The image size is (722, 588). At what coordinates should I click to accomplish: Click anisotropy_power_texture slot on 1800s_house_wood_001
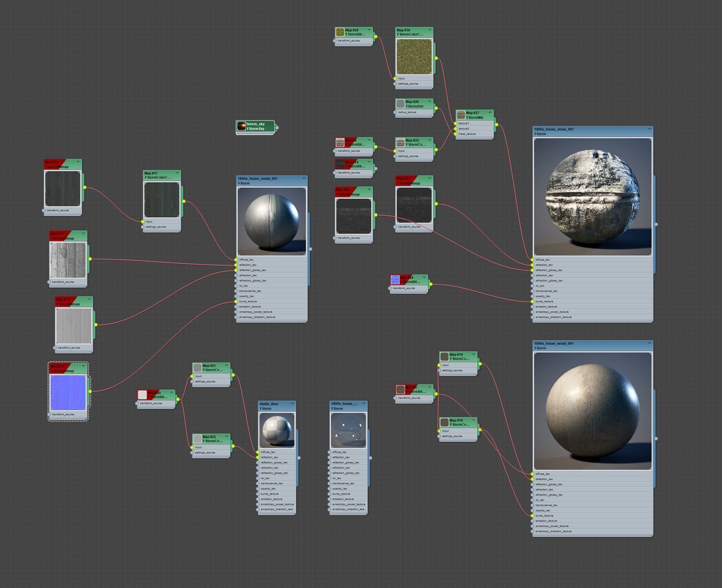[593, 526]
